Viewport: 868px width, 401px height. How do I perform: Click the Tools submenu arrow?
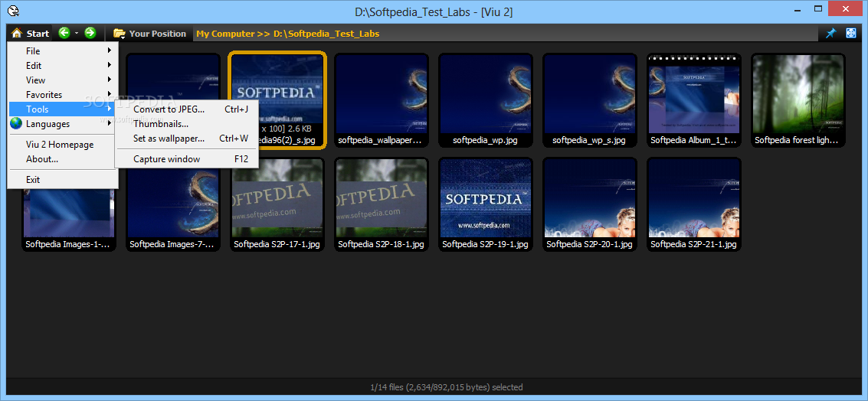point(110,109)
